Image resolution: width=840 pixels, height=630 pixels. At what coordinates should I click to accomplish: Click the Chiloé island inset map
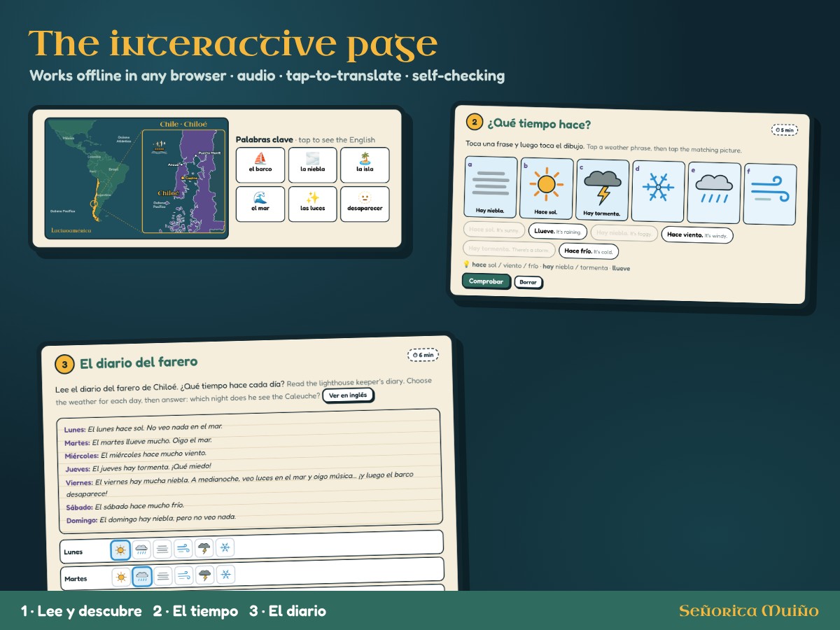(183, 181)
